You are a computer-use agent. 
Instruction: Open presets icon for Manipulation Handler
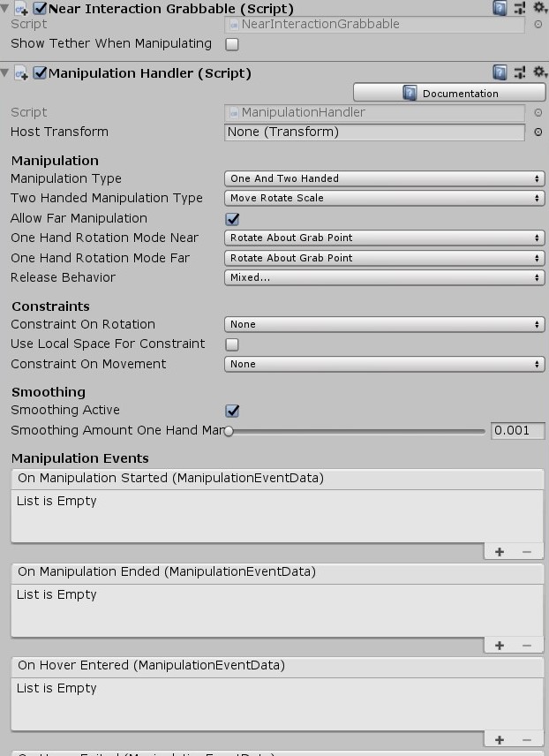(x=520, y=72)
